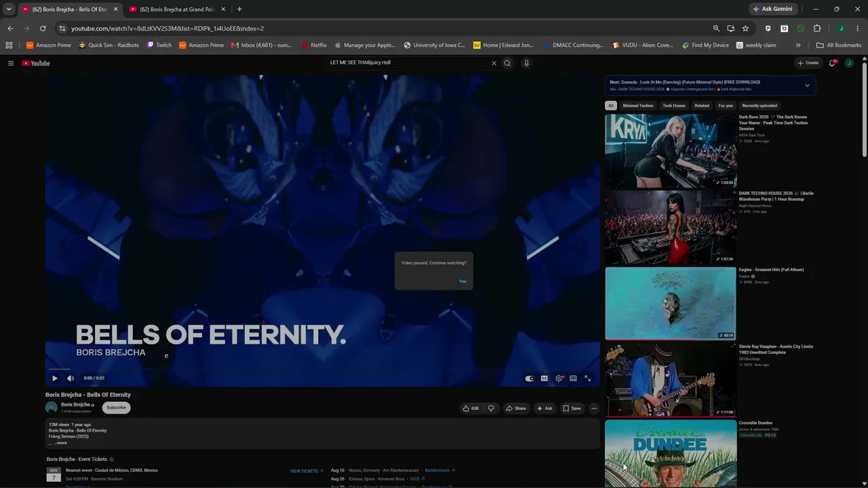Clear the YouTube search text

tap(494, 63)
